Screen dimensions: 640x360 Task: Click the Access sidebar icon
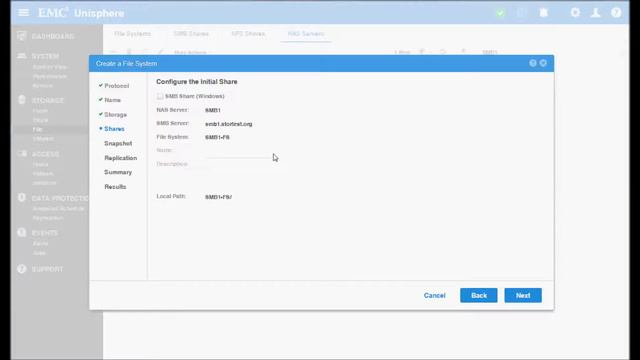click(22, 153)
